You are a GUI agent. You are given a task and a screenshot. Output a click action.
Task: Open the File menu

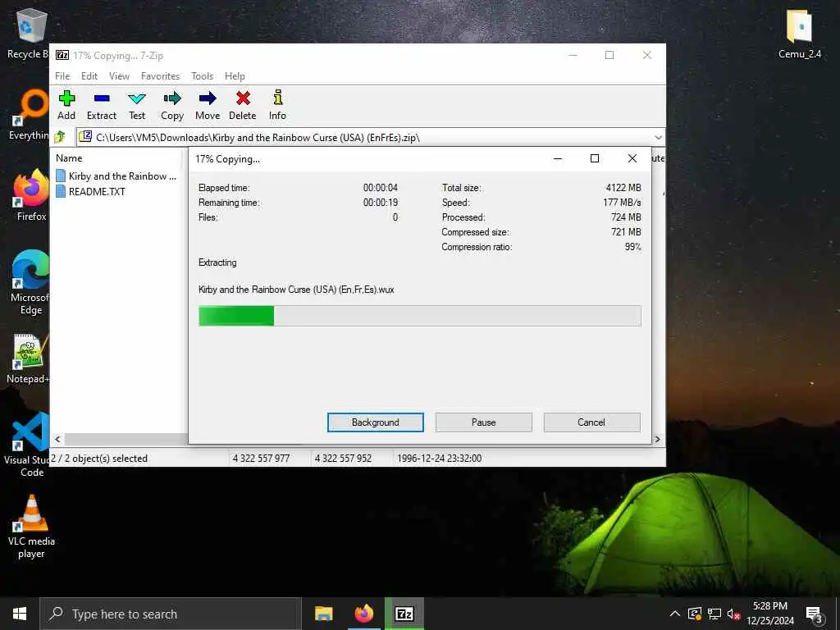coord(62,76)
